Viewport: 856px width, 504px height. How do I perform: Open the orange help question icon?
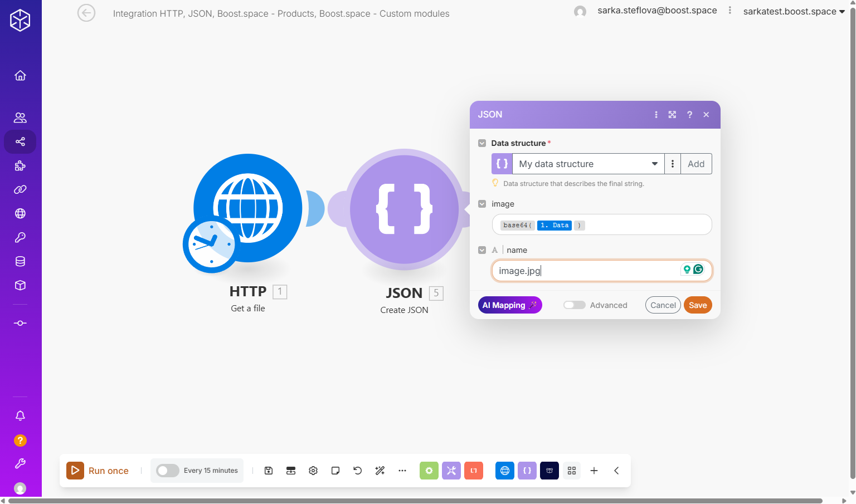point(20,441)
